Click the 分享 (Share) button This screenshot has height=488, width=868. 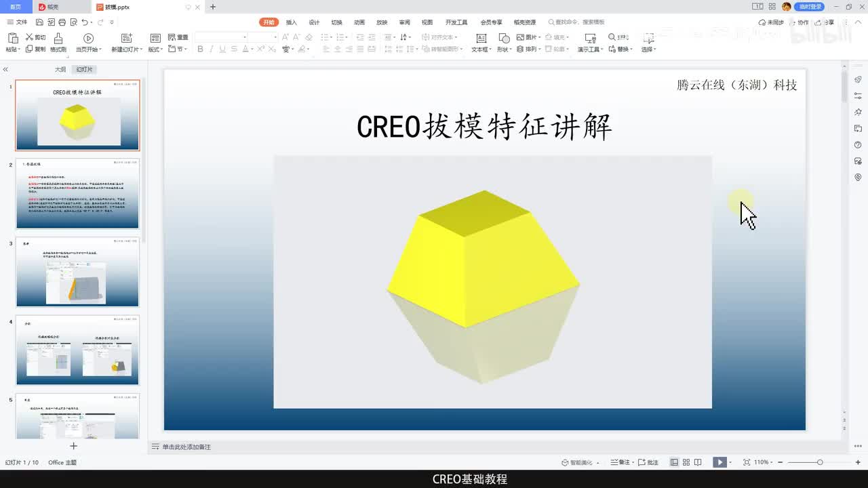825,22
